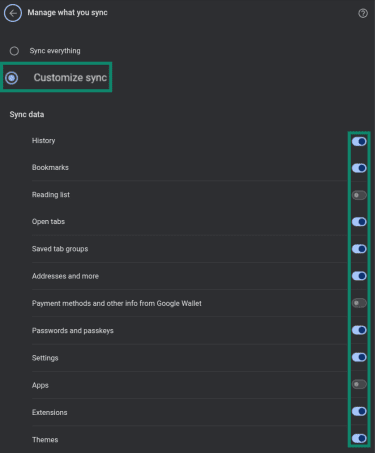Image resolution: width=375 pixels, height=453 pixels.
Task: Click the Sync everything label text
Action: (55, 51)
